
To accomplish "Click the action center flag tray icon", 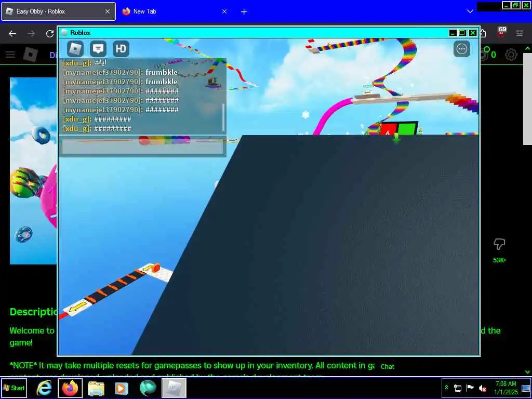I will coord(470,388).
